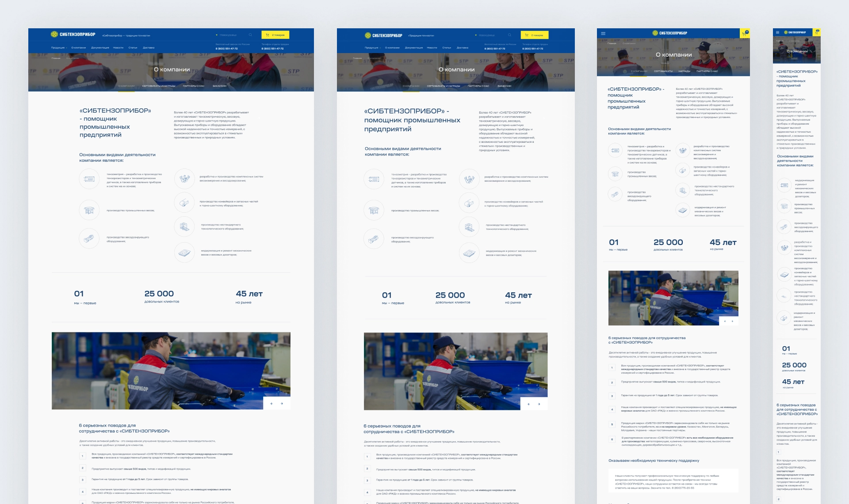Click the factory worker photo in the tablet mockup
Viewport: 849px width, 504px height.
[x=673, y=298]
